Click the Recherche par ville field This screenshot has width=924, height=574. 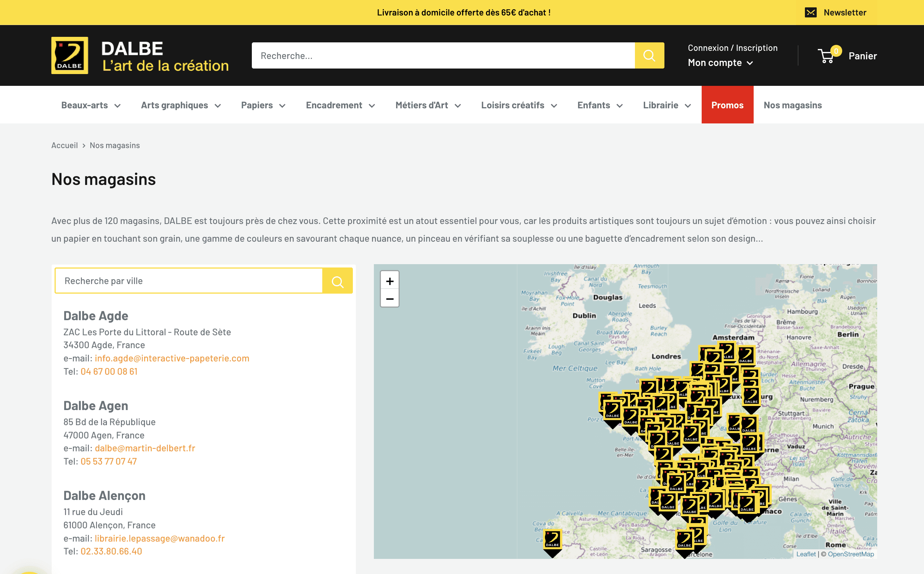click(189, 281)
